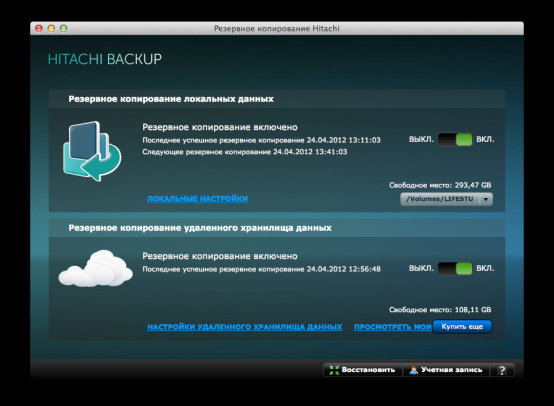
Task: Click the yellow minimize window button
Action: click(x=51, y=28)
